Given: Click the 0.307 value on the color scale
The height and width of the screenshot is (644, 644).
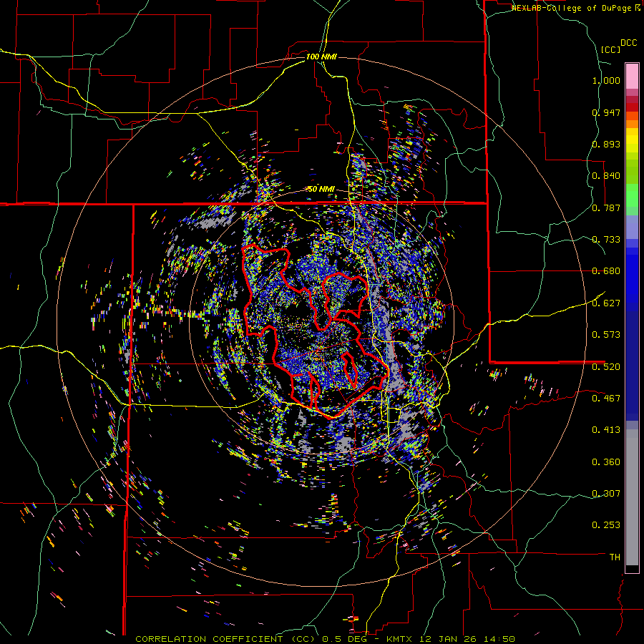Looking at the screenshot, I should tap(606, 494).
